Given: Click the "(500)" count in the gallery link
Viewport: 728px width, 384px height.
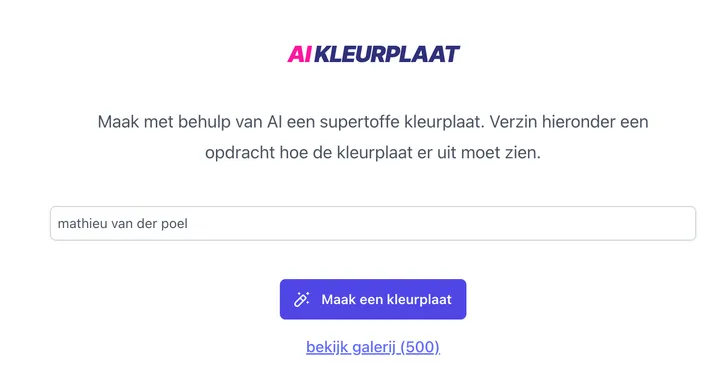Looking at the screenshot, I should coord(420,347).
